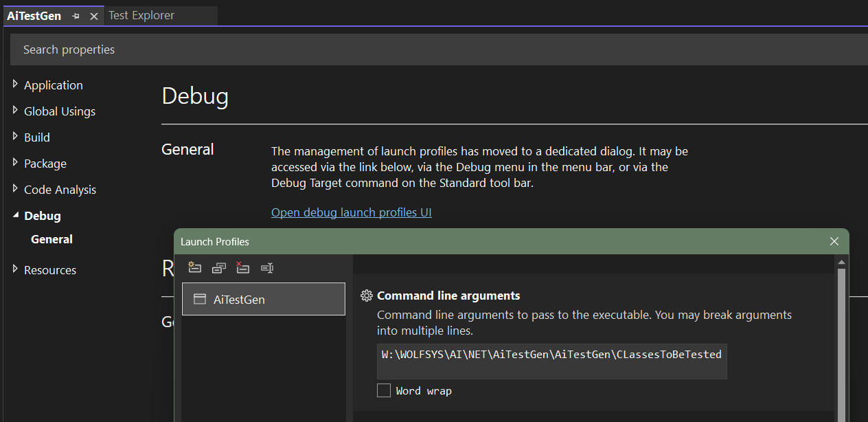Open debug launch profiles UI link
The width and height of the screenshot is (868, 422).
[x=351, y=212]
